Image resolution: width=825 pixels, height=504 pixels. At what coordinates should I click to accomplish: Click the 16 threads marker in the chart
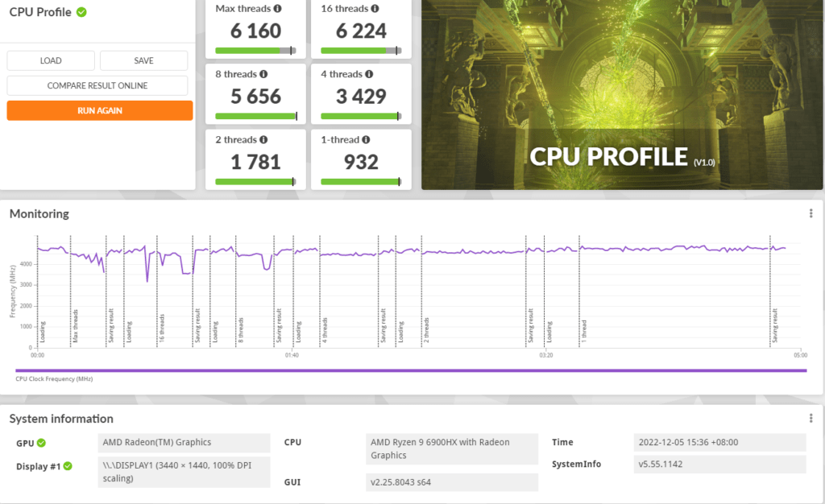[x=162, y=328]
